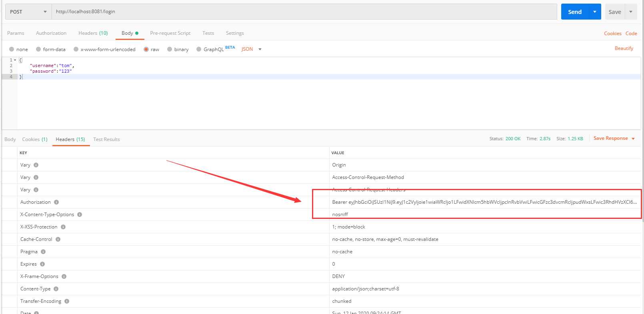Open the Cookies link

click(x=612, y=34)
